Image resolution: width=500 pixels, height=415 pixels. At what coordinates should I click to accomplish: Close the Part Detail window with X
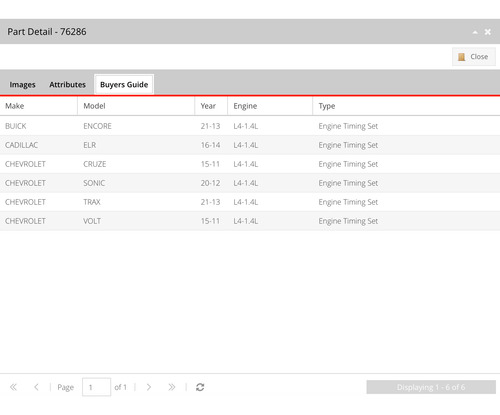(x=488, y=32)
